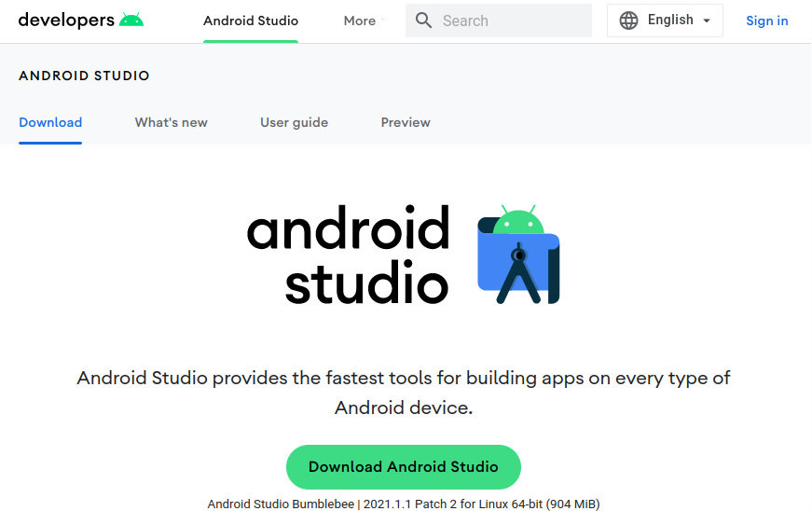812x511 pixels.
Task: Open the English language dropdown
Action: pyautogui.click(x=665, y=21)
